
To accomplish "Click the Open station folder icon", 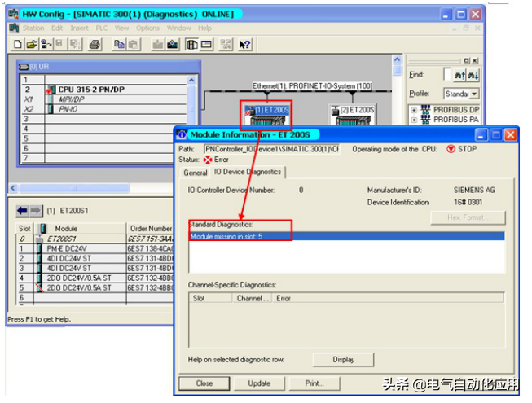I will point(31,44).
